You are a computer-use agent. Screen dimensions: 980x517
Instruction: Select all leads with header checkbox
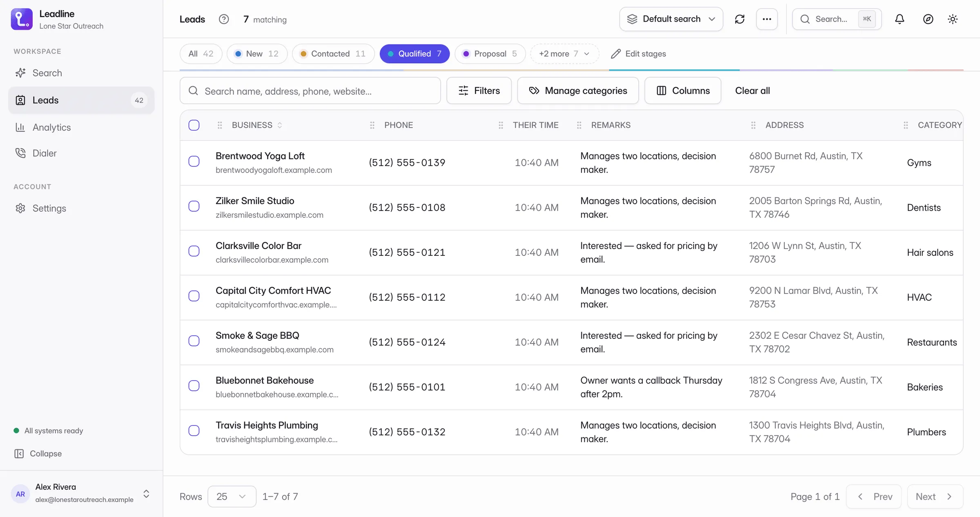pos(194,125)
